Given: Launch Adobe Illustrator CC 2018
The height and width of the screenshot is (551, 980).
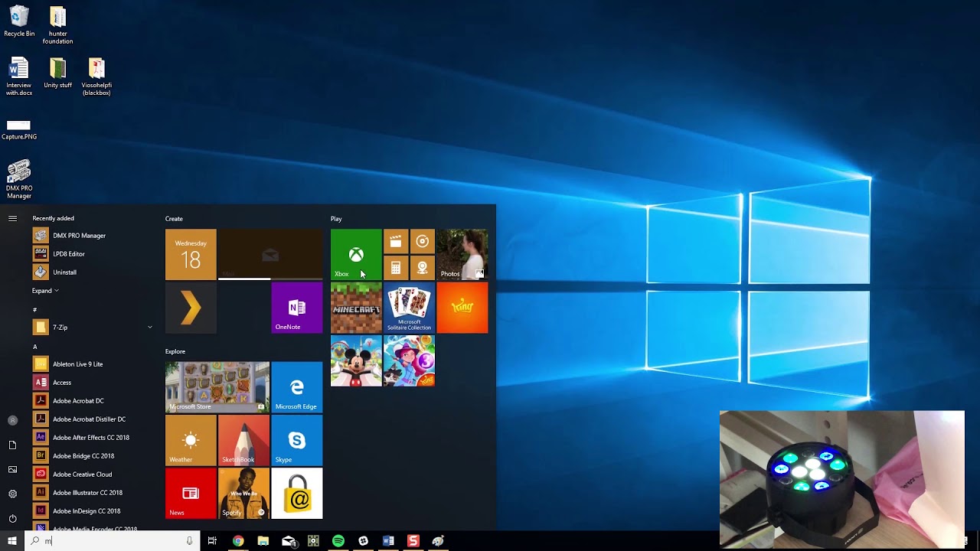Looking at the screenshot, I should point(93,493).
